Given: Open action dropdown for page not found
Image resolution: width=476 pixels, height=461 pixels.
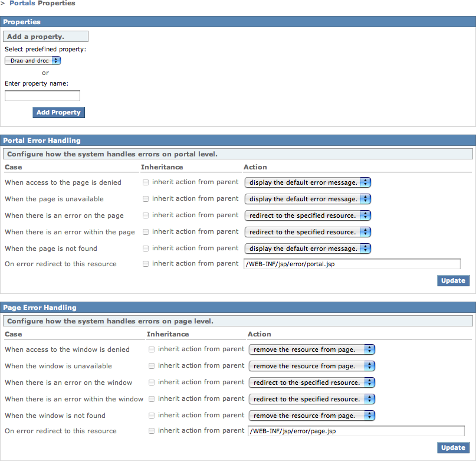Looking at the screenshot, I should (307, 249).
